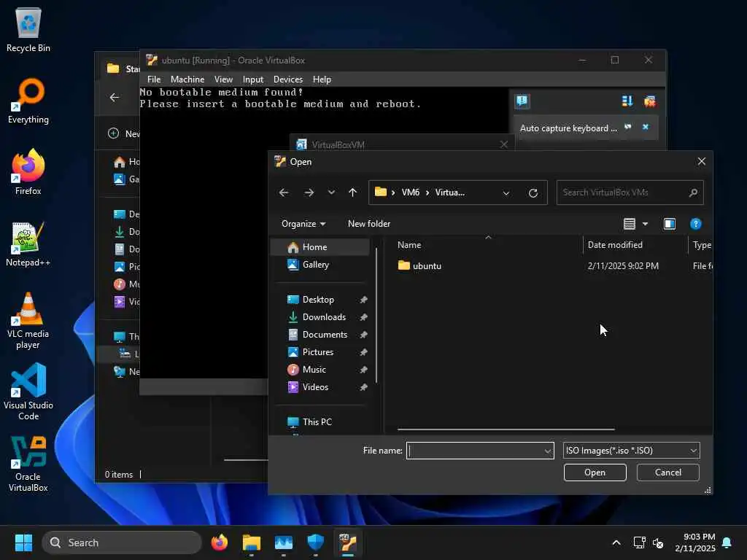Click the VM6 breadcrumb segment
Image resolution: width=747 pixels, height=560 pixels.
[x=410, y=192]
